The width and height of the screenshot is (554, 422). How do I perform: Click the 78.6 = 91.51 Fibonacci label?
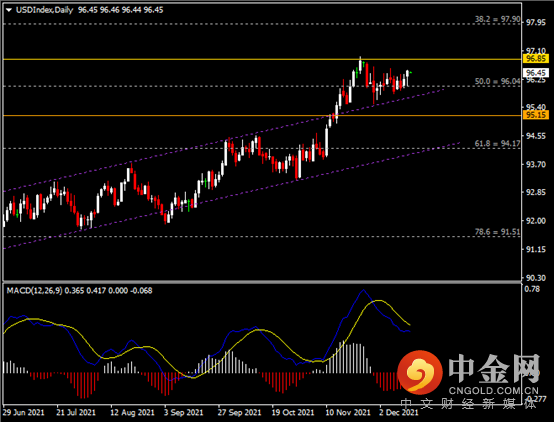[x=497, y=232]
